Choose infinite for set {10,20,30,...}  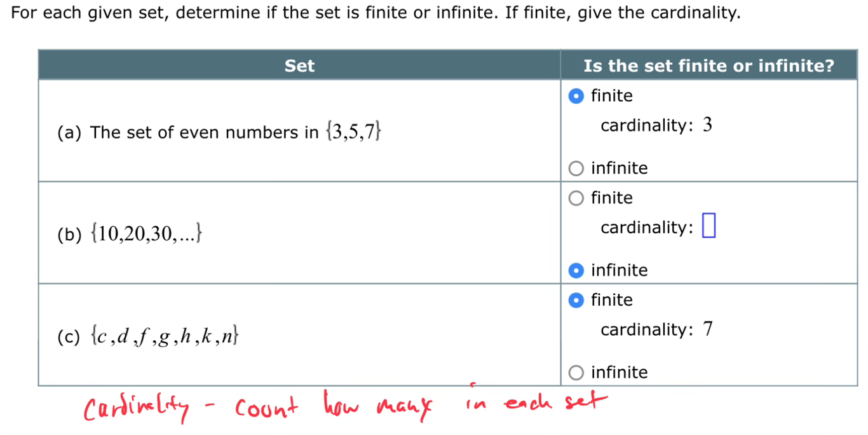[x=576, y=270]
